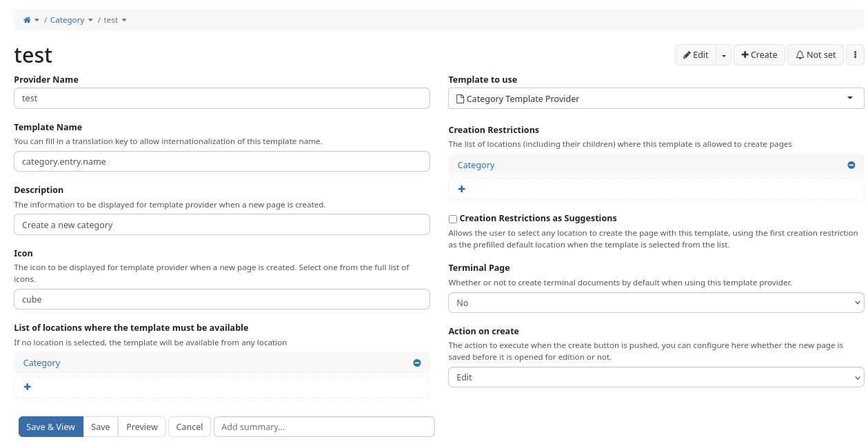This screenshot has height=448, width=868.
Task: Expand the Category breadcrumb dropdown arrow
Action: click(90, 20)
